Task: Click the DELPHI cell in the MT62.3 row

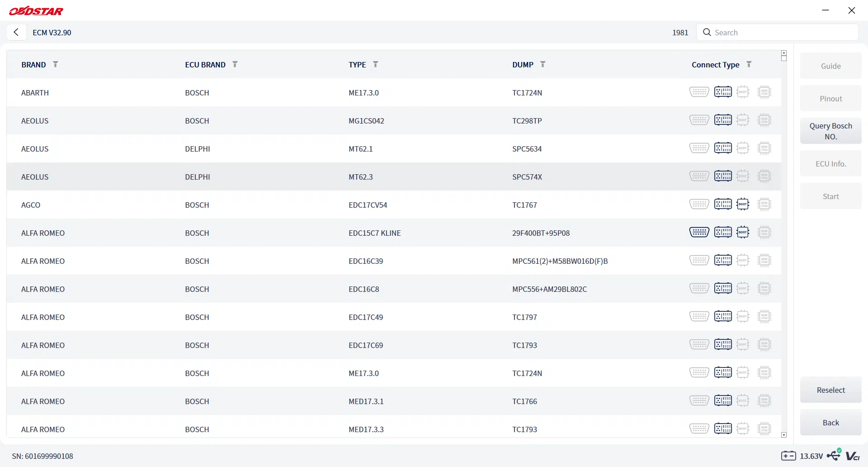Action: pos(197,176)
